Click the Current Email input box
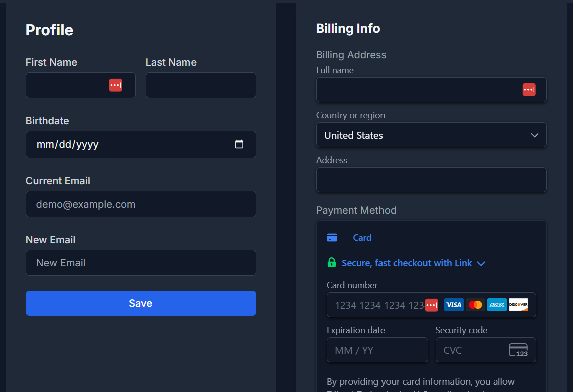This screenshot has width=573, height=392. click(140, 204)
